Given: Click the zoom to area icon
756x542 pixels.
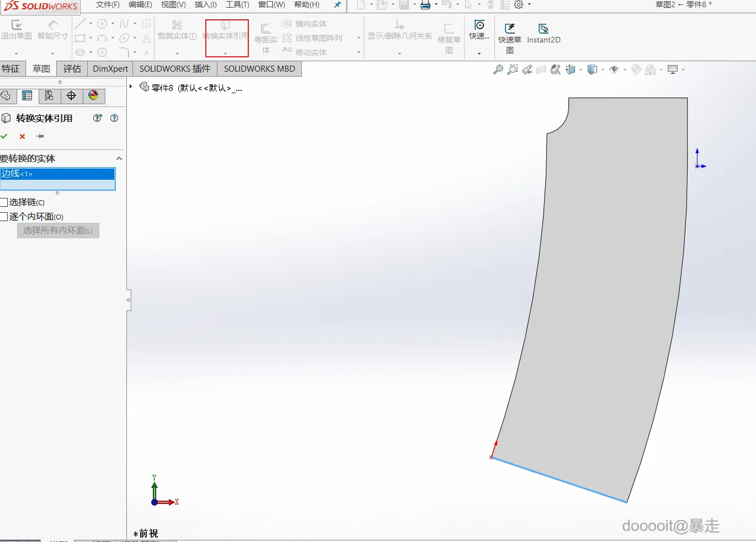Looking at the screenshot, I should click(x=513, y=69).
